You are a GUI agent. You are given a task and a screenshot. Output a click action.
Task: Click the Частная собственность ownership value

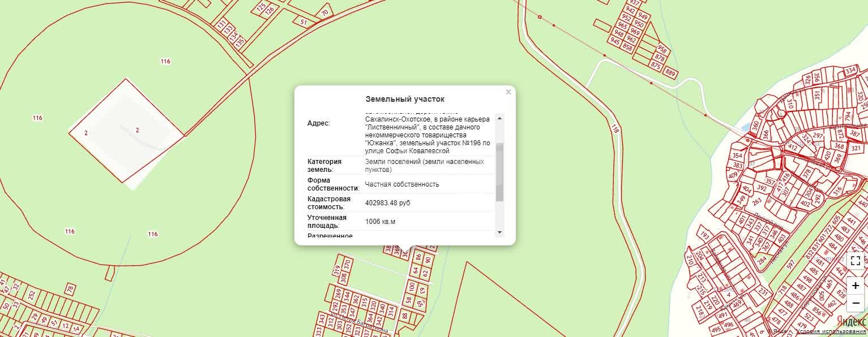(402, 184)
